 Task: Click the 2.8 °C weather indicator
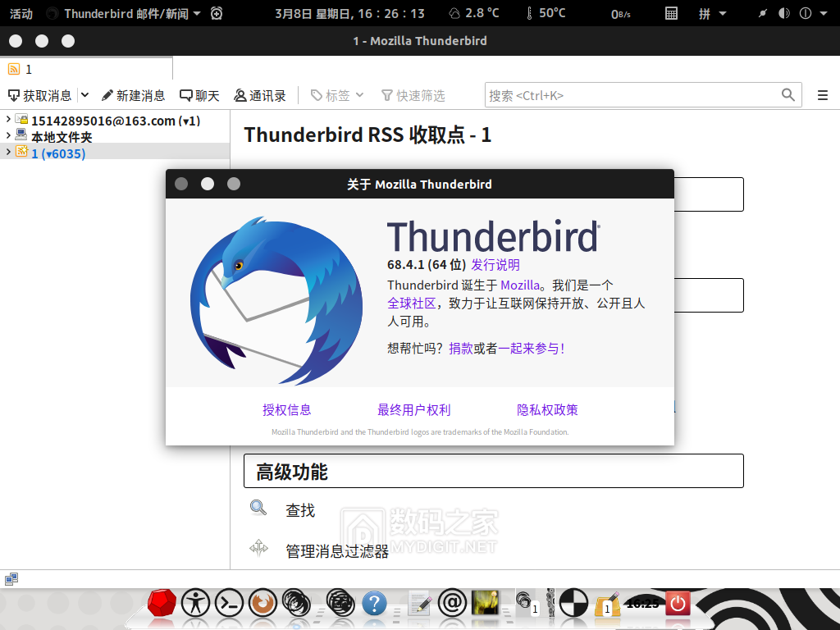pos(473,13)
